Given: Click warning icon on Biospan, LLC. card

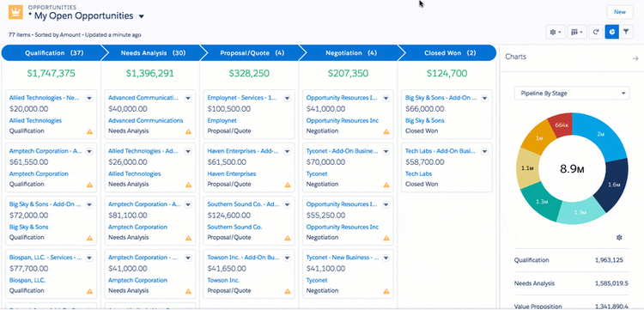Looking at the screenshot, I should 89,291.
